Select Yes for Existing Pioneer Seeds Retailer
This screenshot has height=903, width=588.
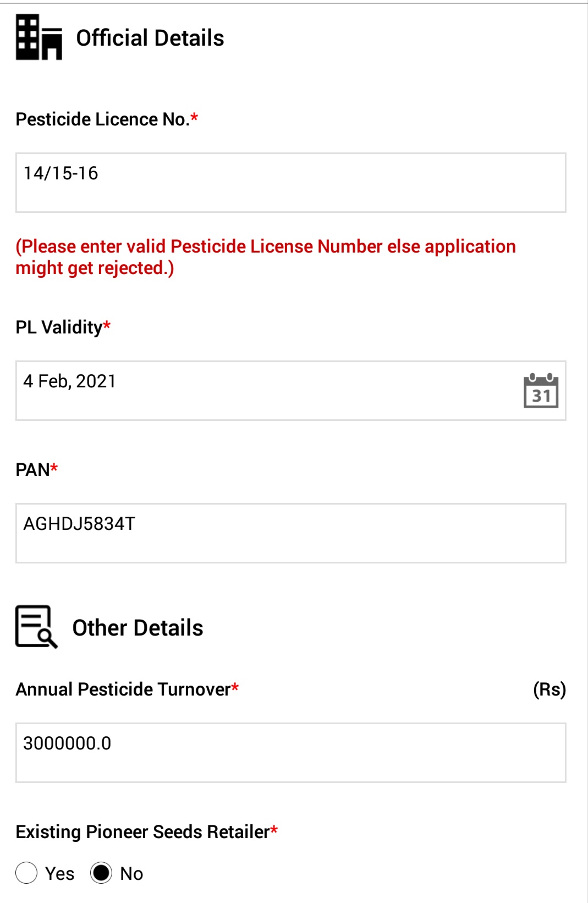point(26,873)
